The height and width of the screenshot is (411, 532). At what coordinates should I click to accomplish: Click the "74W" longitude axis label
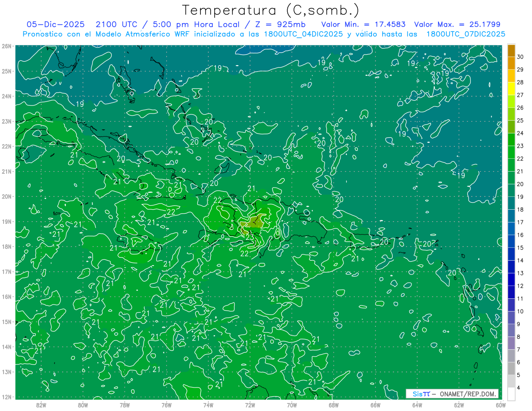tap(208, 405)
